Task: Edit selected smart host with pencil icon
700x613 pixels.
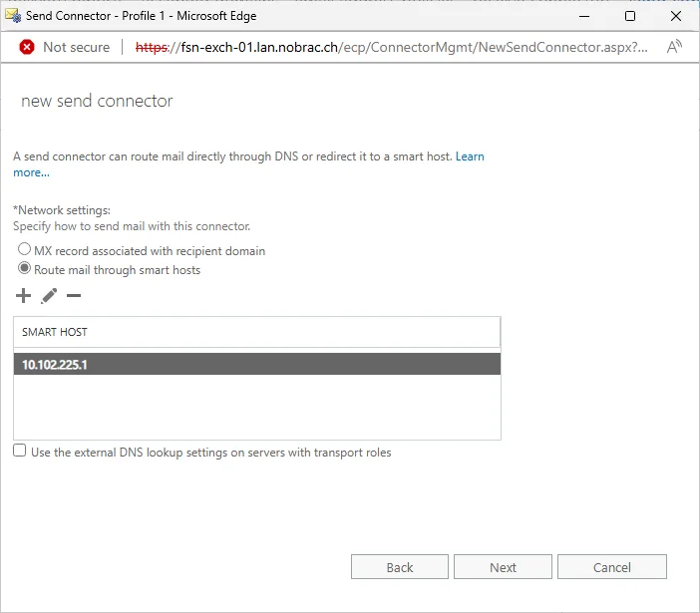Action: coord(49,296)
